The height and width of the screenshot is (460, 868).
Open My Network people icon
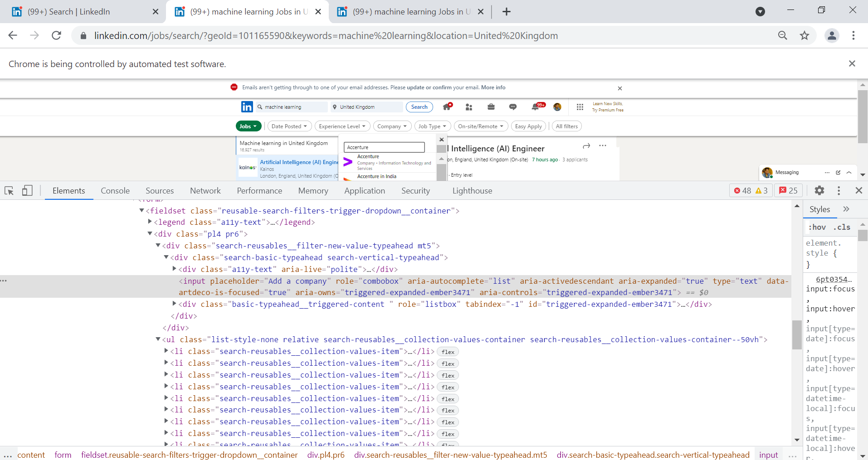tap(469, 107)
